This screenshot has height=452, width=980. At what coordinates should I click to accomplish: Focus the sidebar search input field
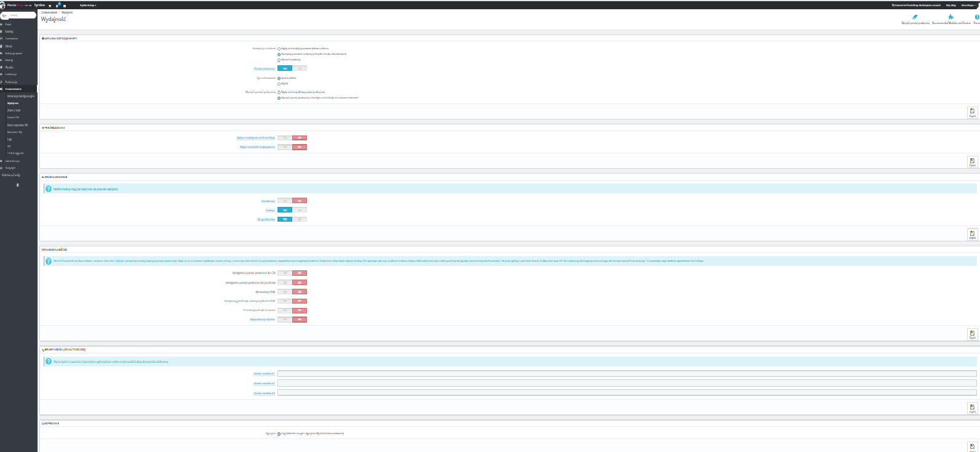22,15
